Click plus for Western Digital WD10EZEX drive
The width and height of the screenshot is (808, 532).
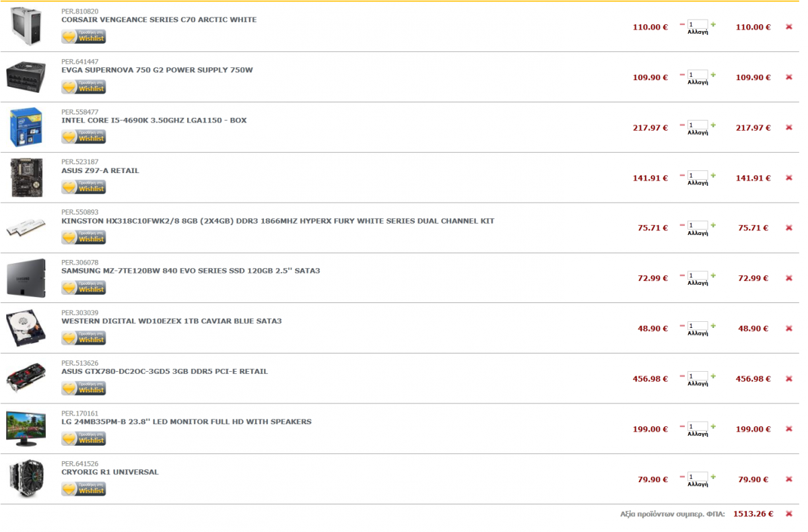(x=713, y=326)
